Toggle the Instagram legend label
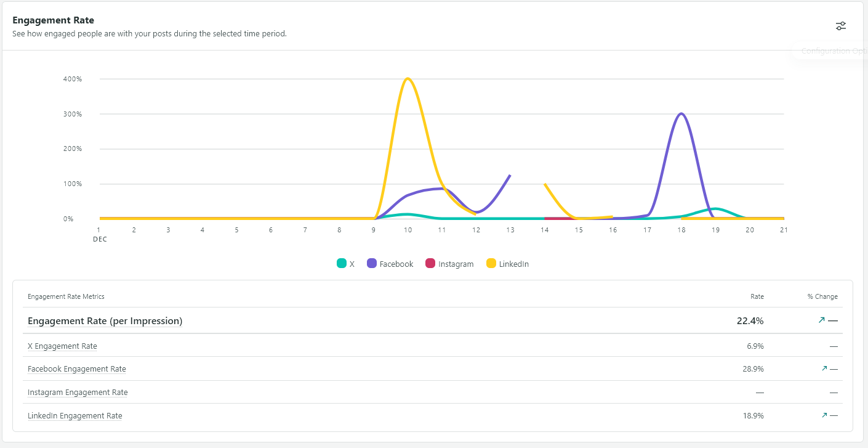 pyautogui.click(x=456, y=264)
